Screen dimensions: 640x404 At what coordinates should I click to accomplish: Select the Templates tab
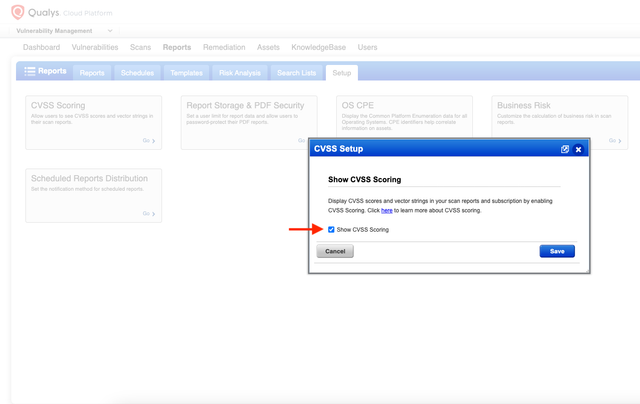click(185, 73)
